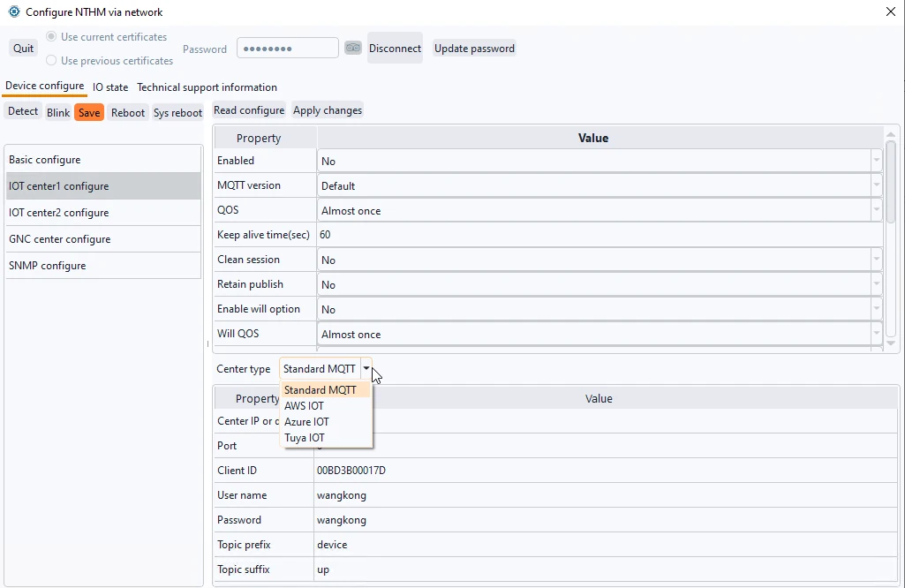Select SNMP configure item
The image size is (905, 588).
click(103, 266)
